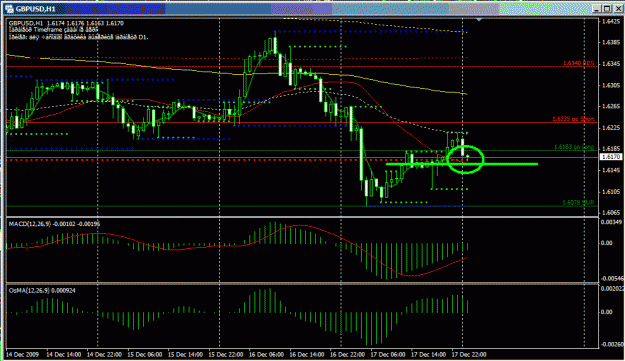Click the '14 Dec 22:00' time axis label
The width and height of the screenshot is (625, 361).
click(104, 355)
